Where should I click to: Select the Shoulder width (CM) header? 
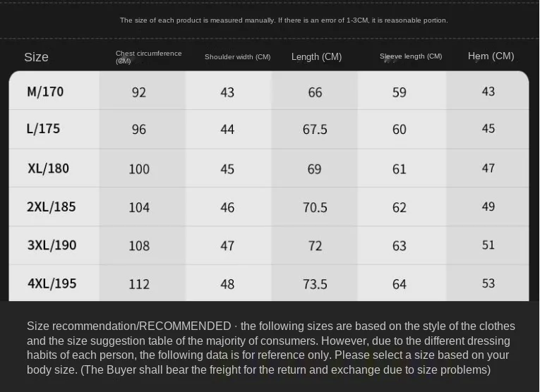point(237,57)
